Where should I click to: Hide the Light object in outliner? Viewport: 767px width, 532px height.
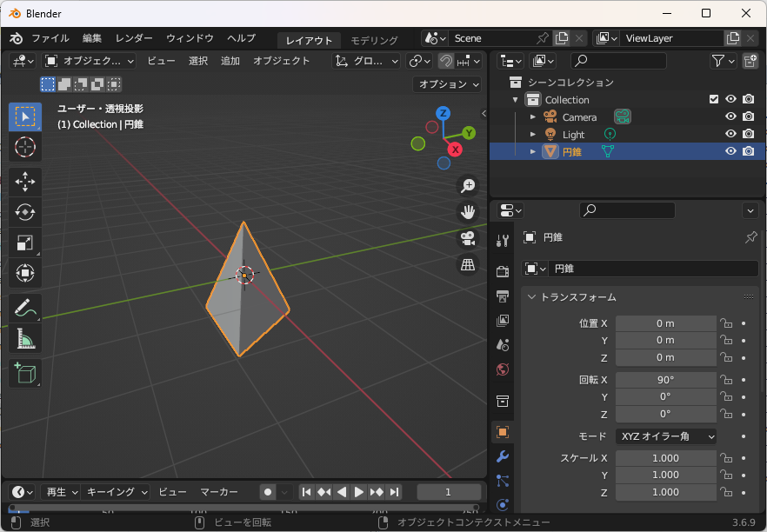click(x=730, y=134)
